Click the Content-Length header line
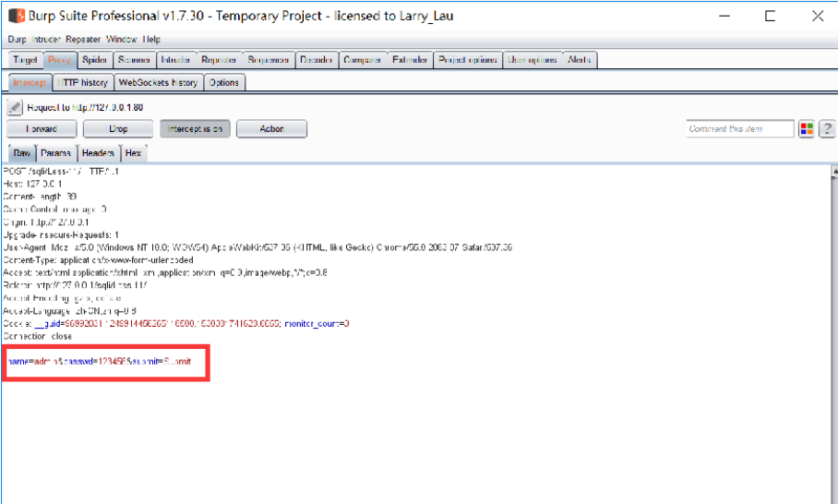Viewport: 838px width, 504px height. (40, 197)
